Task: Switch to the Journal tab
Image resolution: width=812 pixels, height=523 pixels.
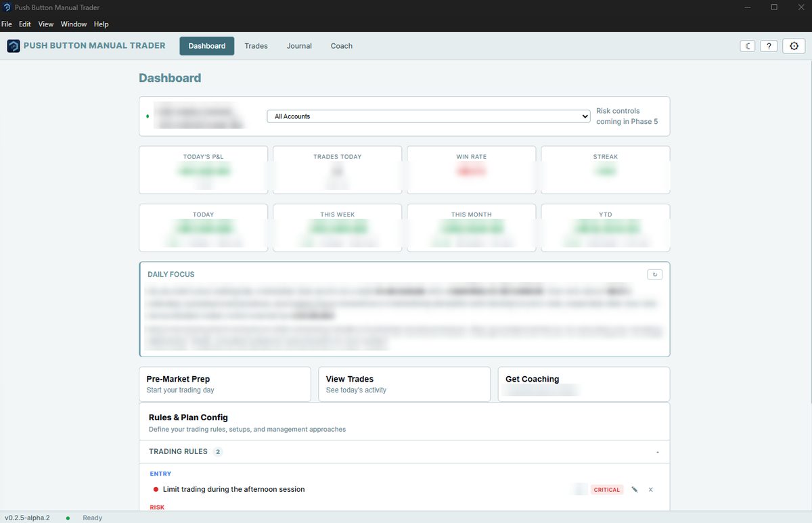Action: point(299,46)
